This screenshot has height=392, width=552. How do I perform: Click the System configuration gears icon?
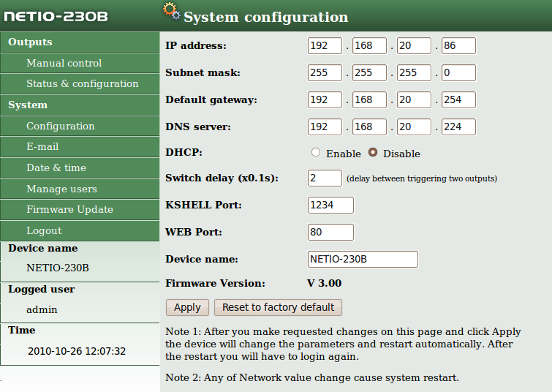[172, 11]
